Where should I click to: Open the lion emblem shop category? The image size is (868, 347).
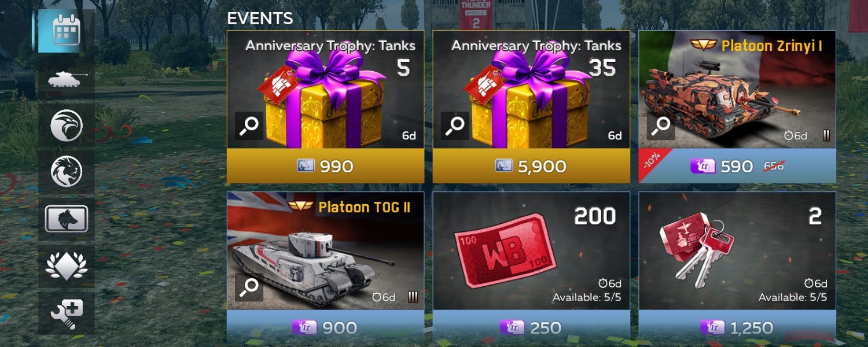pyautogui.click(x=67, y=172)
